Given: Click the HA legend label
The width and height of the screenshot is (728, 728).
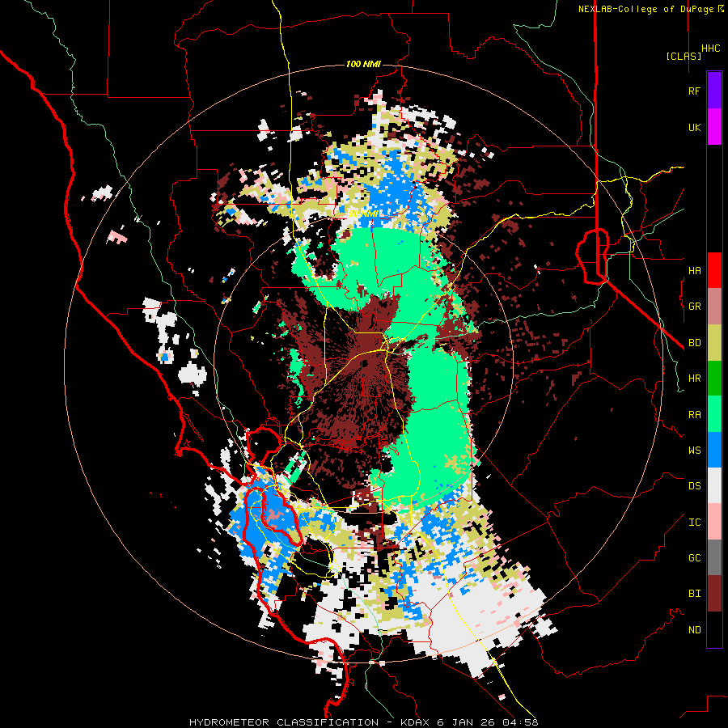Looking at the screenshot, I should [694, 270].
